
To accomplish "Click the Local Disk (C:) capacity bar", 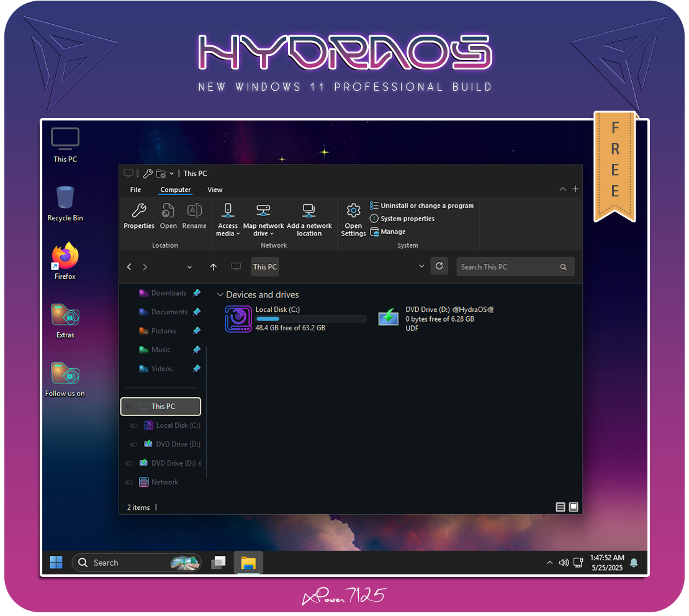I will (x=310, y=319).
